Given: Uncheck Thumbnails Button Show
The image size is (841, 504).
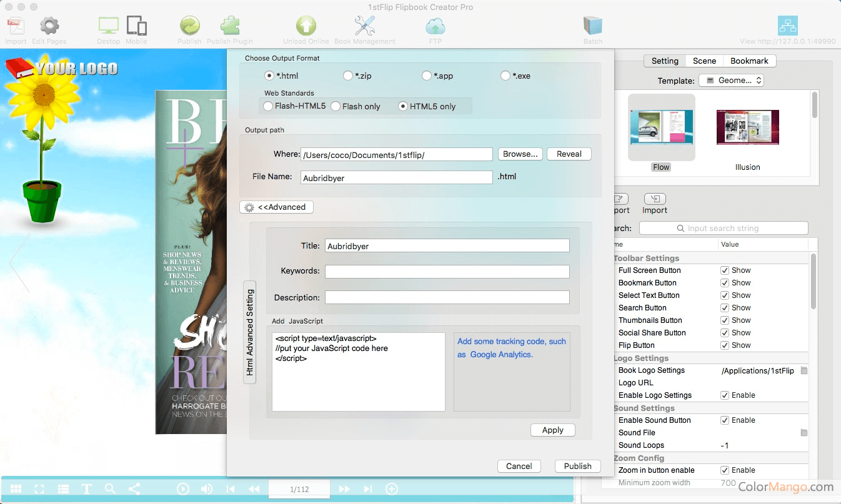Looking at the screenshot, I should click(725, 320).
